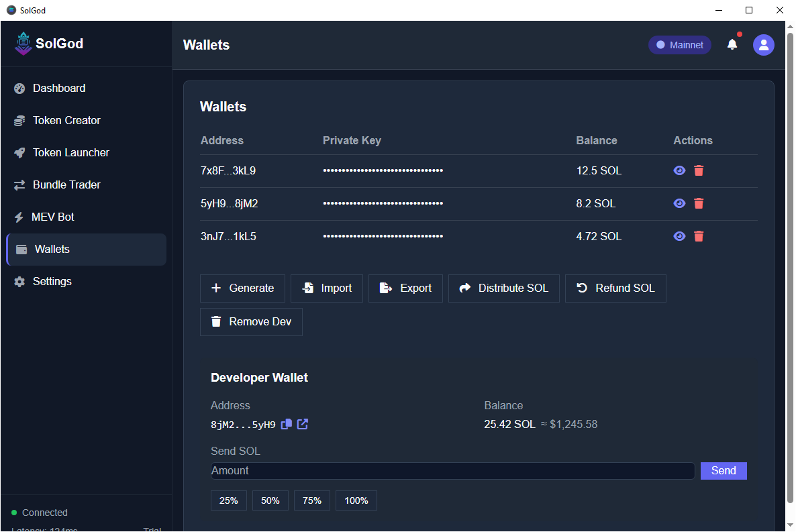Image resolution: width=796 pixels, height=532 pixels.
Task: Reveal private key for 7x8F...3kL9 wallet
Action: (679, 170)
